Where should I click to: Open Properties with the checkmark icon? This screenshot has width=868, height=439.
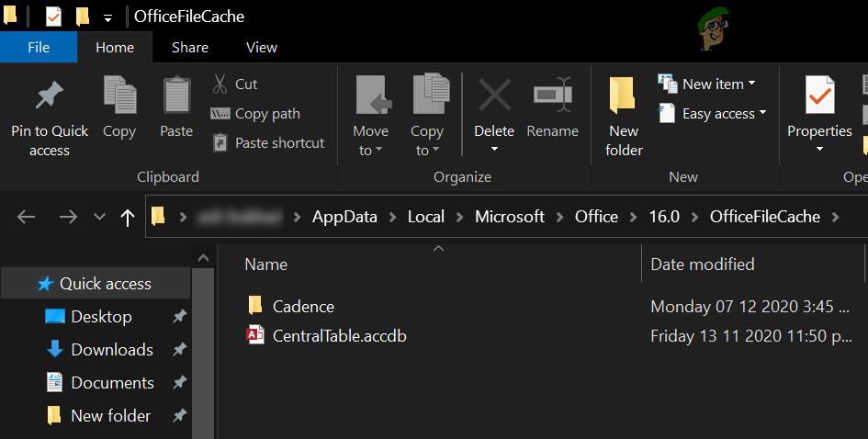click(x=819, y=96)
